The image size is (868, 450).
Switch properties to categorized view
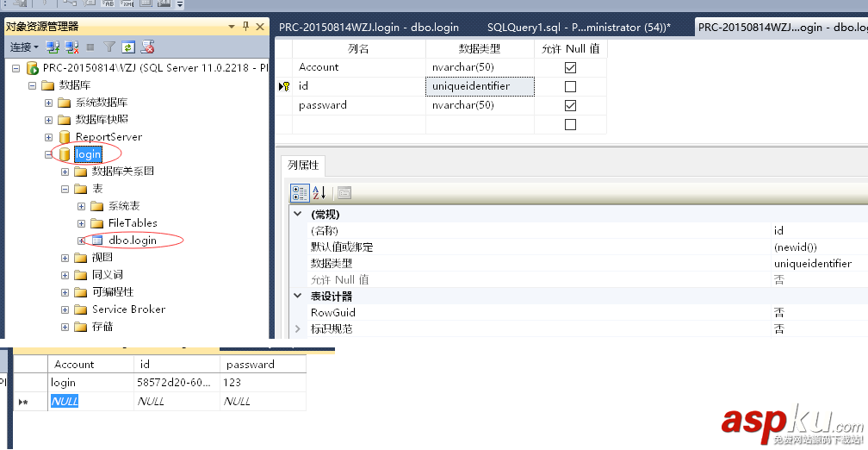[300, 193]
